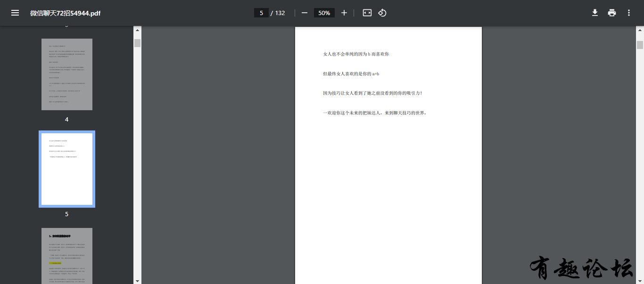This screenshot has height=284, width=644.
Task: Click thumbnail panel scroll up arrow
Action: [x=137, y=30]
